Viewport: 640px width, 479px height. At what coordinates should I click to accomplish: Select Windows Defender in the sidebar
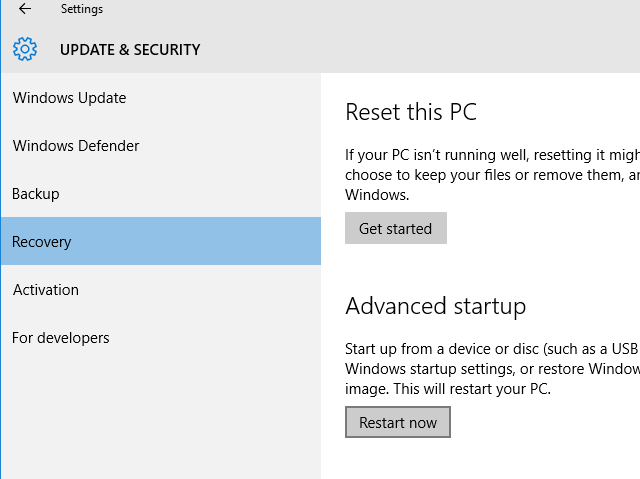pyautogui.click(x=76, y=146)
